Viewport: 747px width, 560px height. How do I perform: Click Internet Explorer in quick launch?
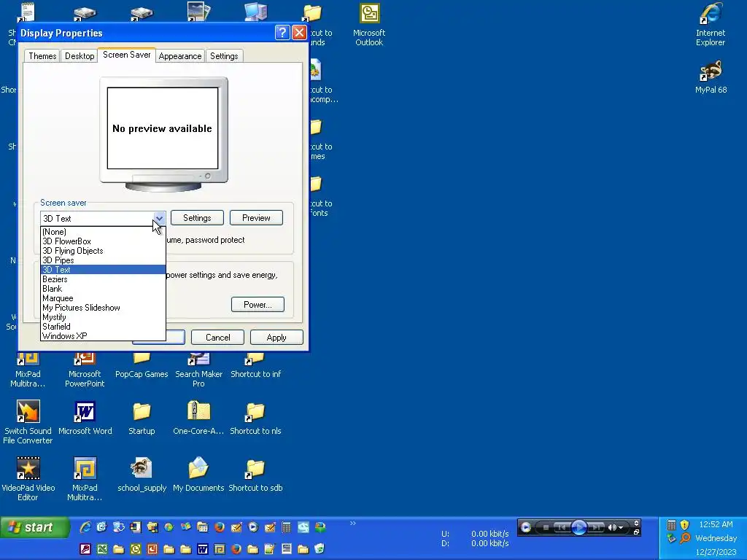tap(85, 526)
